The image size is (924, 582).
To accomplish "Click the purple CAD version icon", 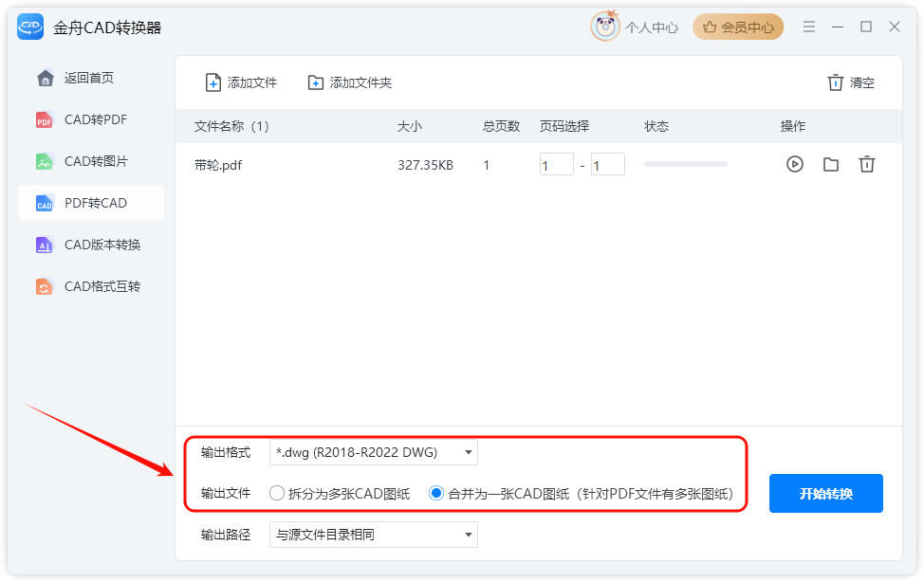I will click(45, 246).
